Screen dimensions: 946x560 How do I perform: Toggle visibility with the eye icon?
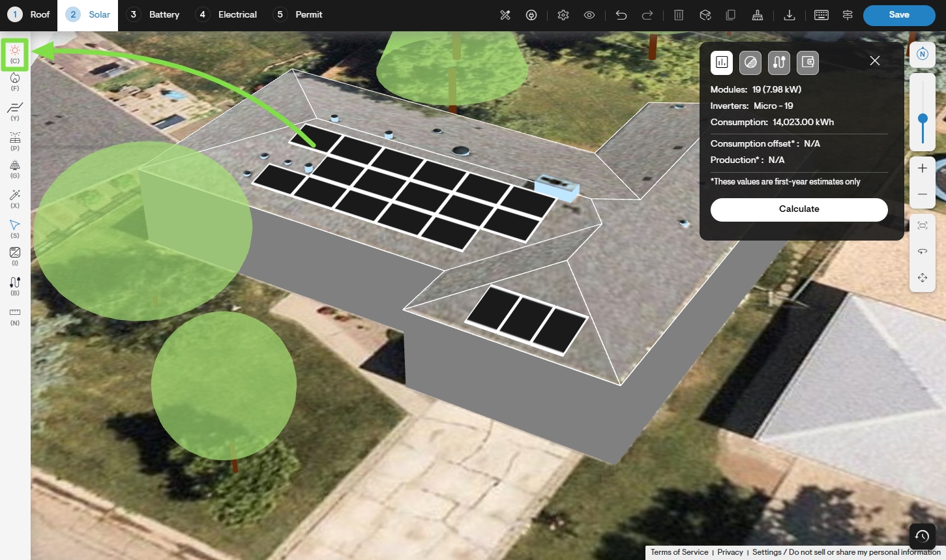tap(589, 15)
